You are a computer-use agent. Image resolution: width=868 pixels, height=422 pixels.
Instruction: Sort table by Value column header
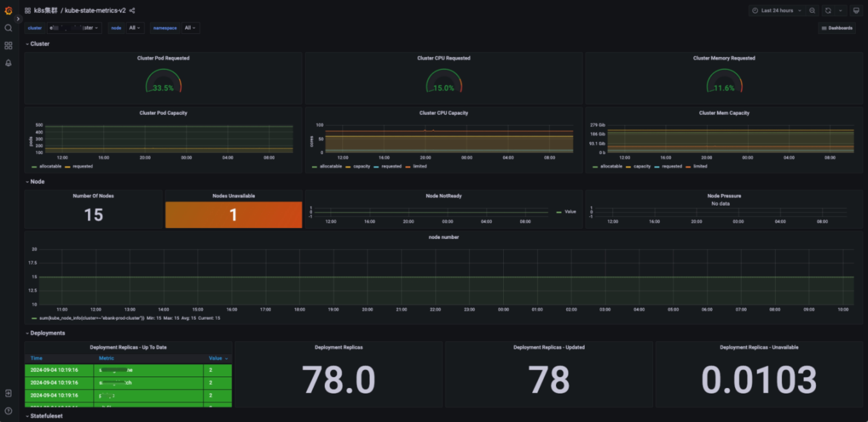point(216,358)
